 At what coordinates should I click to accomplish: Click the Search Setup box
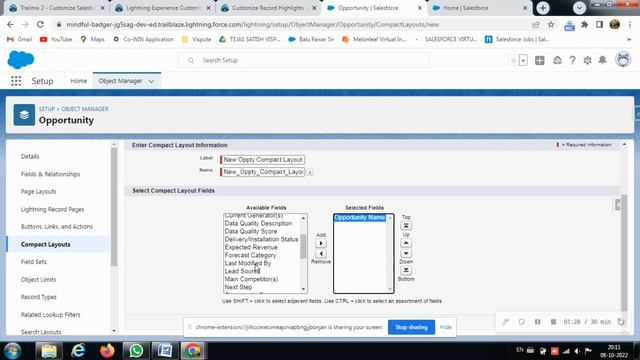pyautogui.click(x=304, y=60)
